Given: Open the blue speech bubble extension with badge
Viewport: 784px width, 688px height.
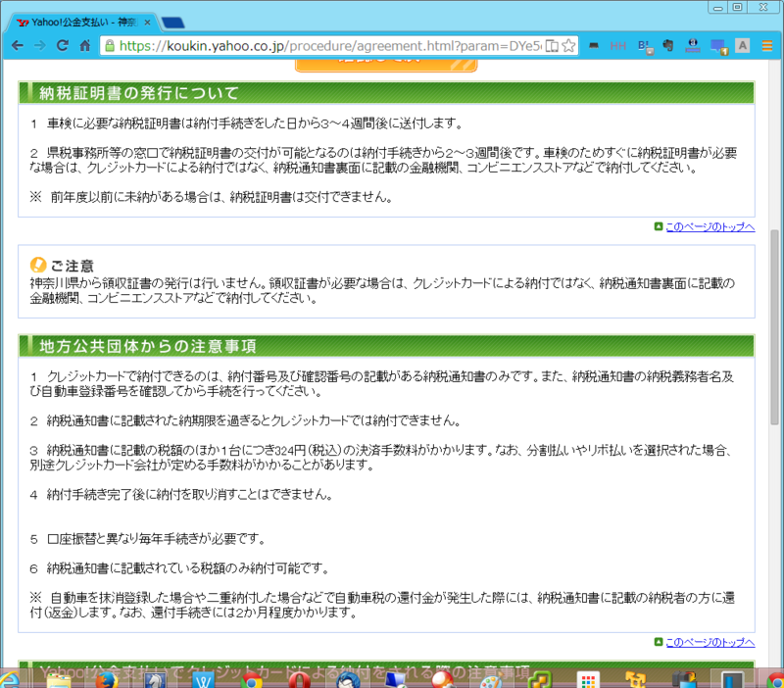Looking at the screenshot, I should (x=719, y=47).
